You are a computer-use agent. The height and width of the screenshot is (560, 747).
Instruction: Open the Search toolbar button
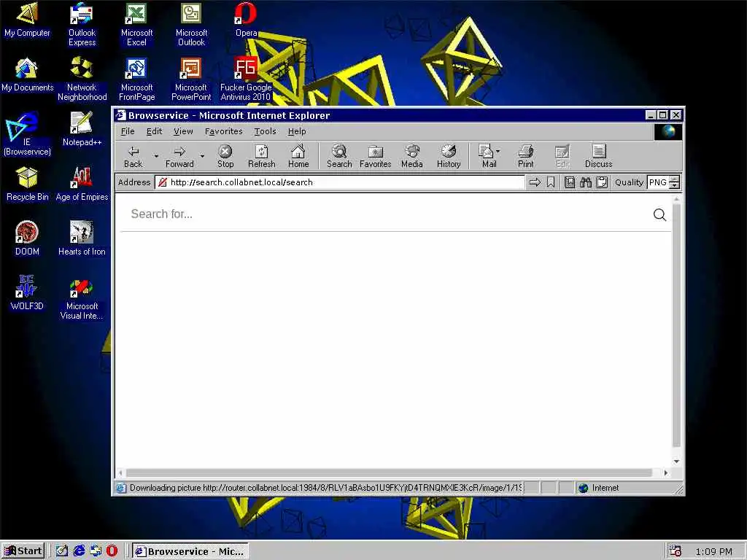click(x=339, y=156)
